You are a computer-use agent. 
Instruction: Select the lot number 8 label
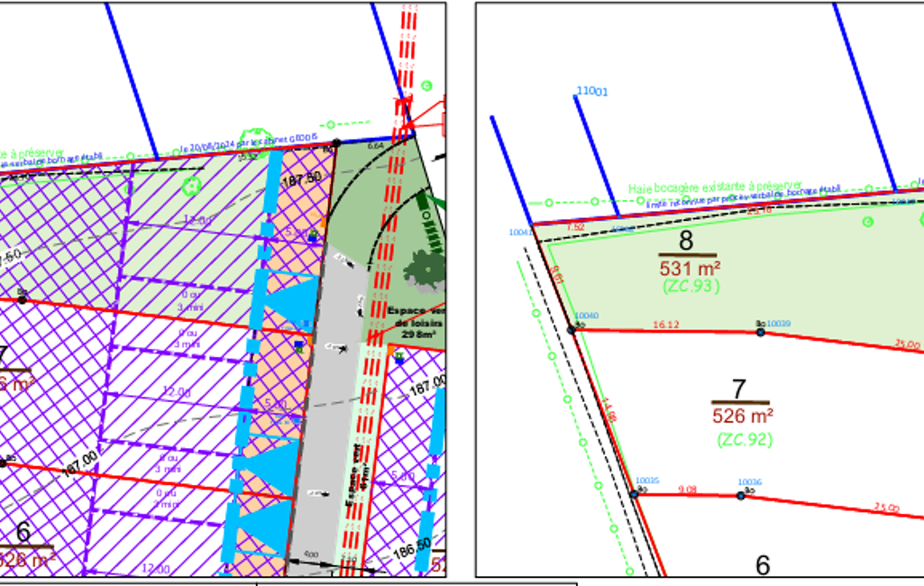(x=686, y=242)
